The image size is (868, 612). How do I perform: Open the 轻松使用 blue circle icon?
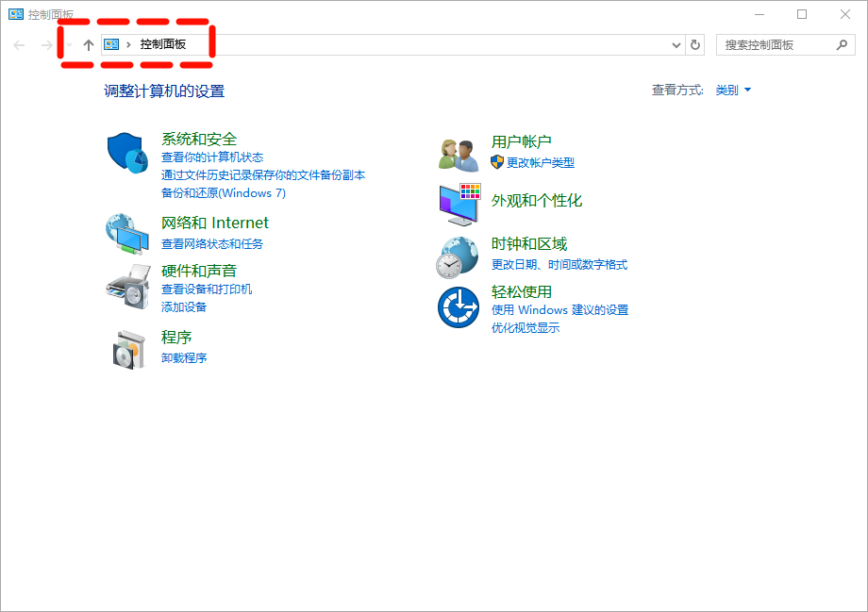tap(459, 307)
